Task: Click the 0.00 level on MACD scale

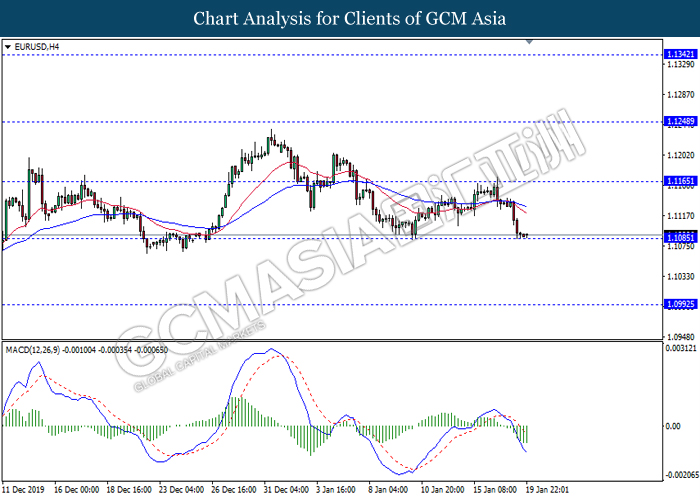Action: tap(673, 426)
